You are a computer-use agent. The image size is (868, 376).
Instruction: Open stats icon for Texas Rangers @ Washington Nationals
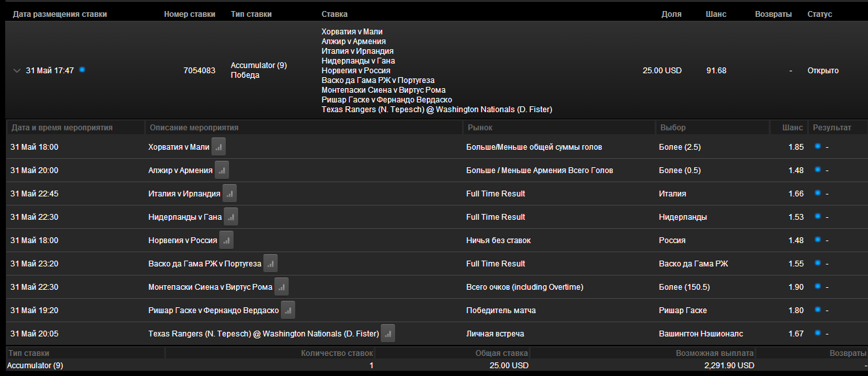[x=388, y=334]
